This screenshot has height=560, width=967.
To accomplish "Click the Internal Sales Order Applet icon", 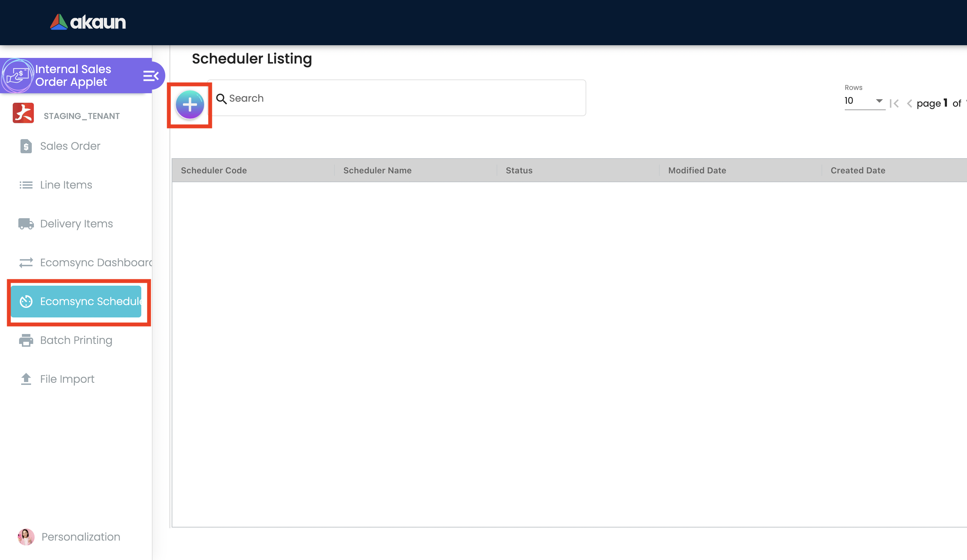I will point(17,75).
